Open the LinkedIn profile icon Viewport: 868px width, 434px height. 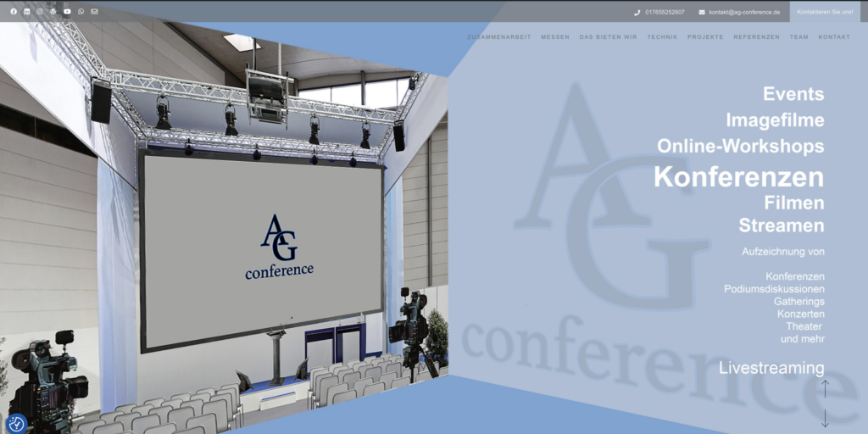point(27,12)
